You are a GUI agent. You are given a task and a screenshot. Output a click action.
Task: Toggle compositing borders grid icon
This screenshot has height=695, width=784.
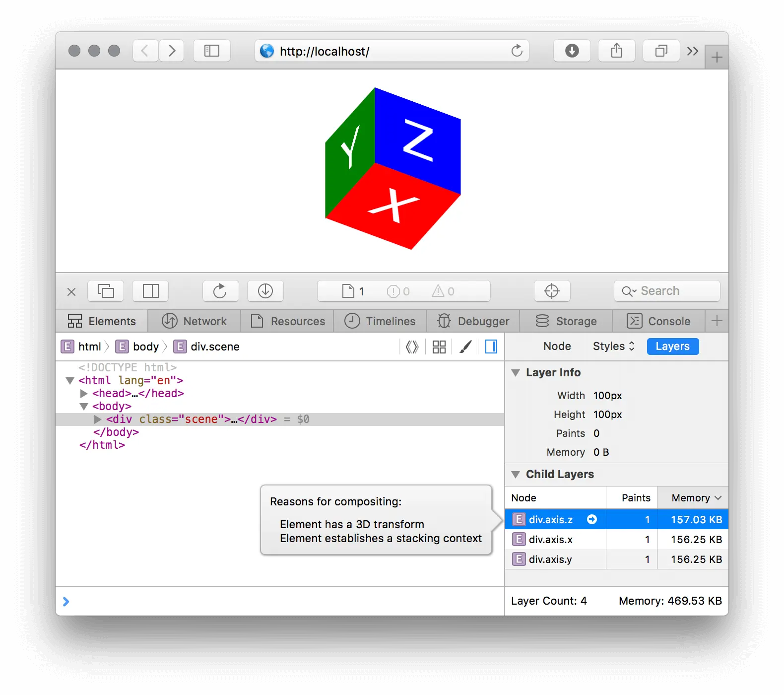click(439, 347)
